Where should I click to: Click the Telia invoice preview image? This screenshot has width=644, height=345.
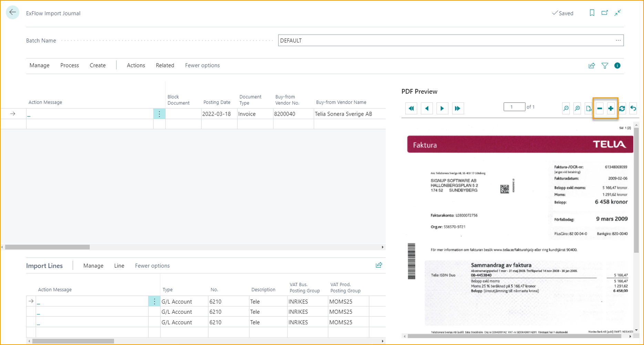click(x=517, y=228)
